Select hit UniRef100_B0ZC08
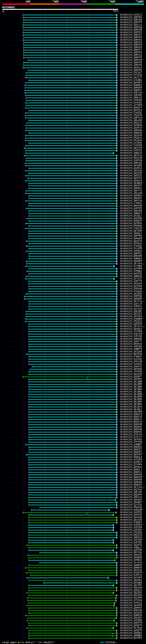The width and height of the screenshot is (146, 644). 131,158
